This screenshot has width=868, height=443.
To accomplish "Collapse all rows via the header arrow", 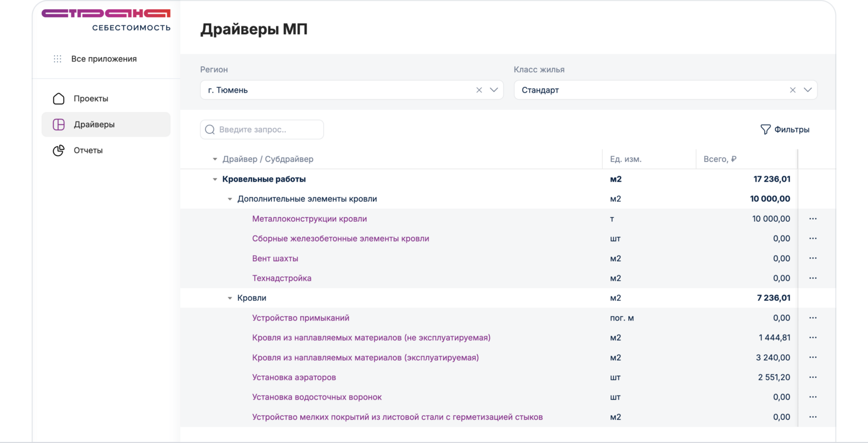I will point(215,159).
